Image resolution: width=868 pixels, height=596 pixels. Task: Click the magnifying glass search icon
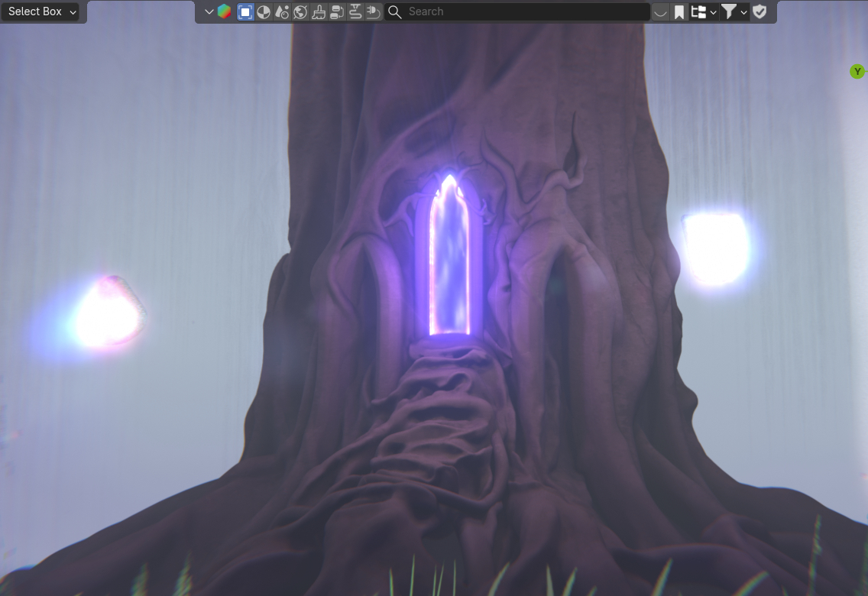[395, 11]
